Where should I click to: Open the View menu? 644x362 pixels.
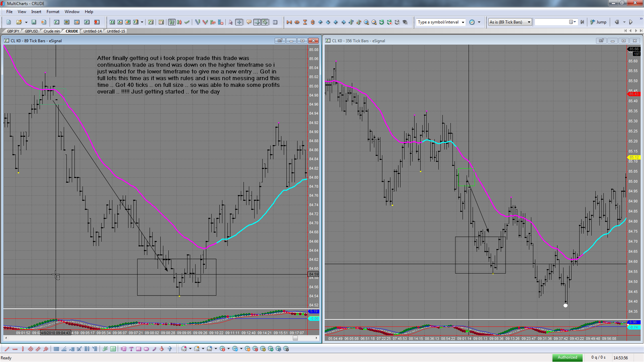(22, 12)
